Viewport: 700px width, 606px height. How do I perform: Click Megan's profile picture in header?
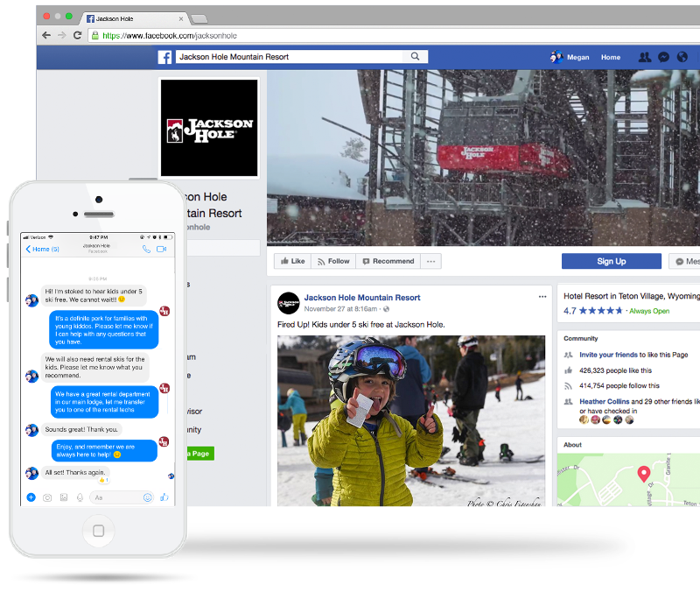tap(556, 57)
